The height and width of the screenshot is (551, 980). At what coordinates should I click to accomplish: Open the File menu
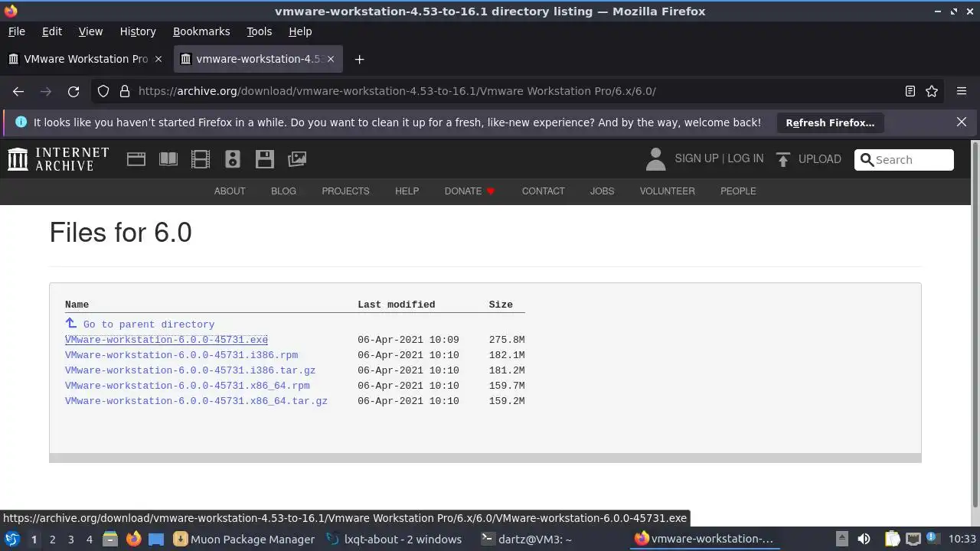click(x=16, y=31)
